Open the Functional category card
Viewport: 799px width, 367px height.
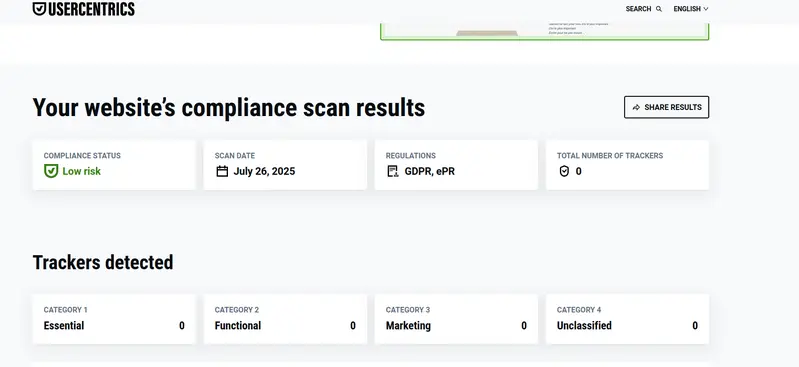tap(285, 319)
